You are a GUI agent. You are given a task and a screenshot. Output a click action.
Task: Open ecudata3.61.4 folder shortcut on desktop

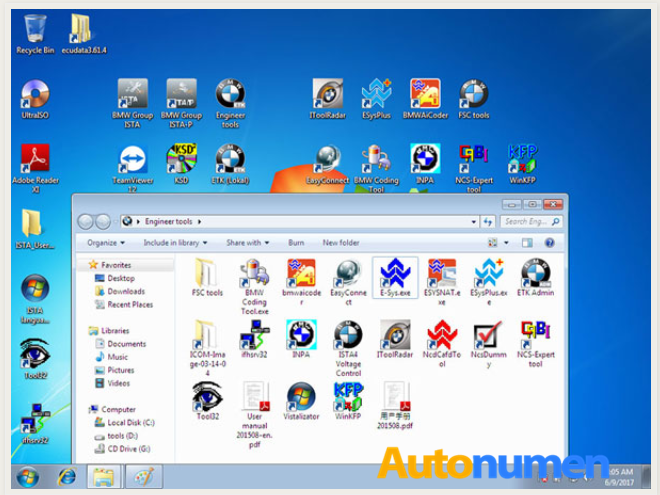coord(84,35)
